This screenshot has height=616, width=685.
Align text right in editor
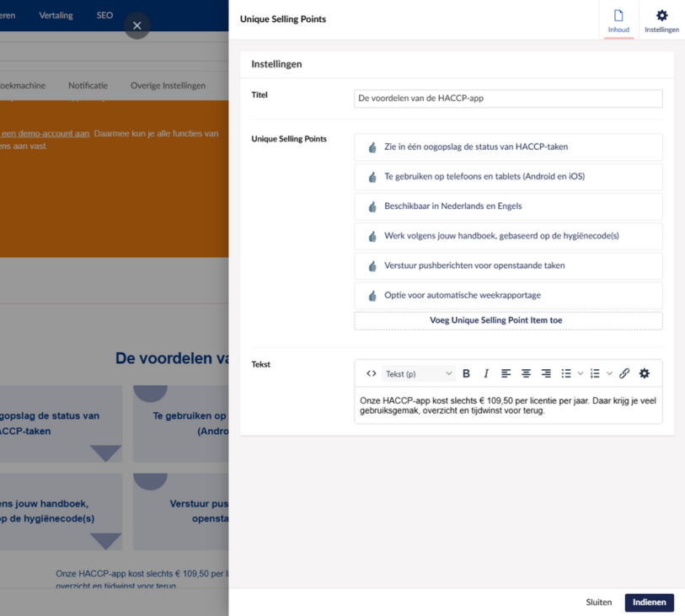[546, 373]
